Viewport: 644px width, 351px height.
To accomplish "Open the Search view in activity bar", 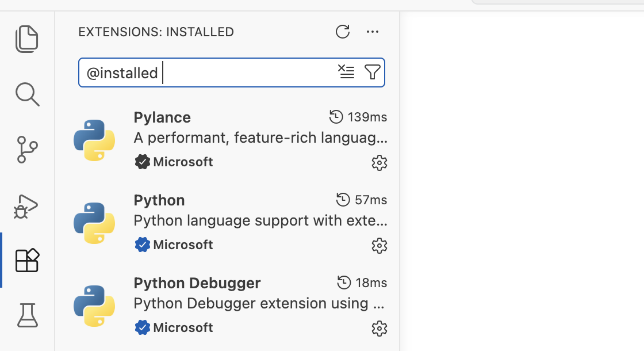I will click(x=28, y=94).
